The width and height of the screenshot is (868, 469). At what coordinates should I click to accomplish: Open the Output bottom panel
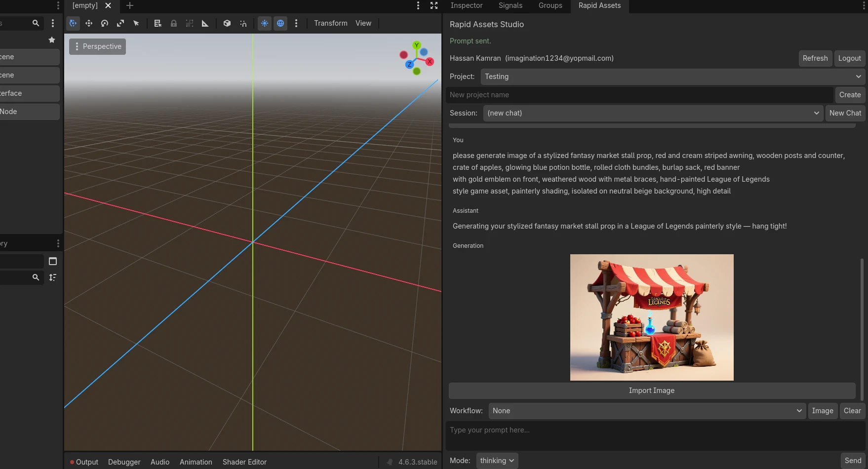coord(84,462)
